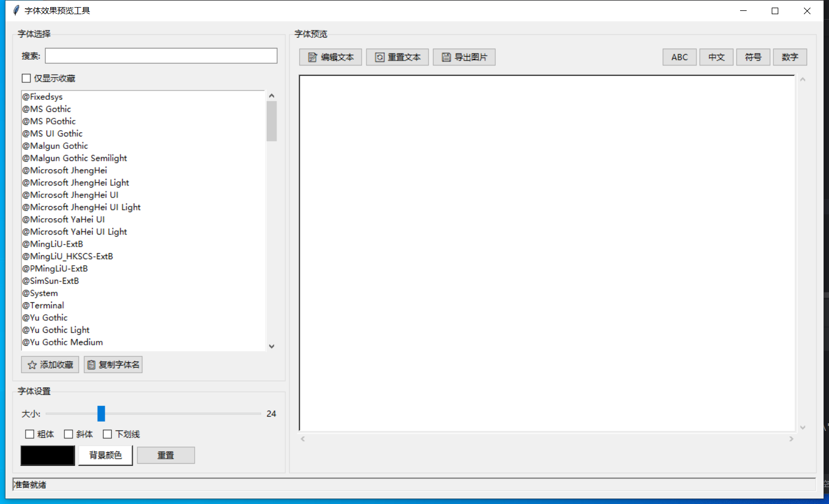This screenshot has height=504, width=829.
Task: Maximize the 字体效果预览工具 window
Action: (x=775, y=10)
